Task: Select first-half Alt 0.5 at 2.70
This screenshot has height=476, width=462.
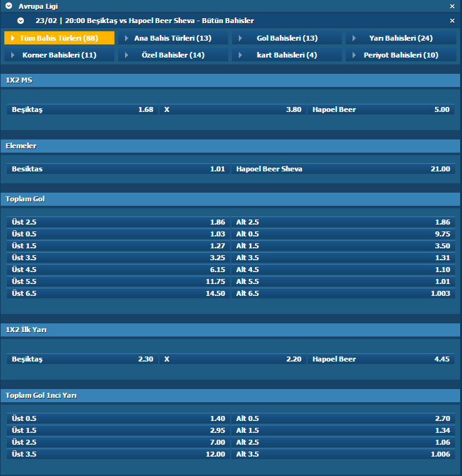Action: (343, 418)
